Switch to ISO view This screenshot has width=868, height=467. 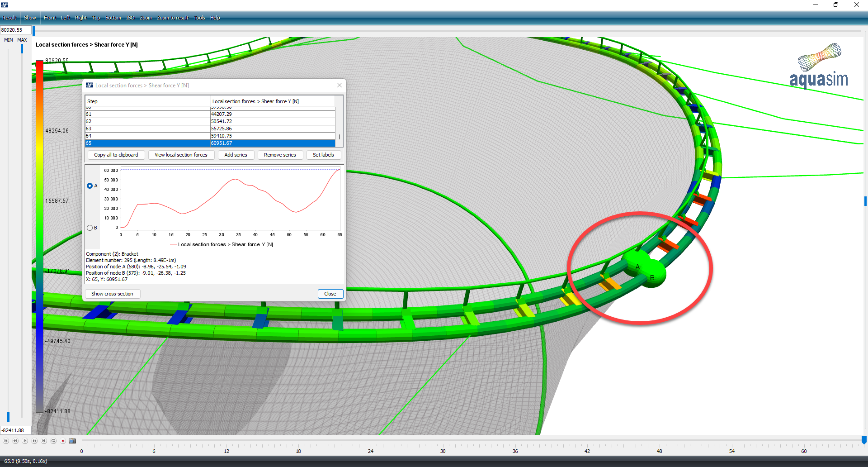coord(130,18)
